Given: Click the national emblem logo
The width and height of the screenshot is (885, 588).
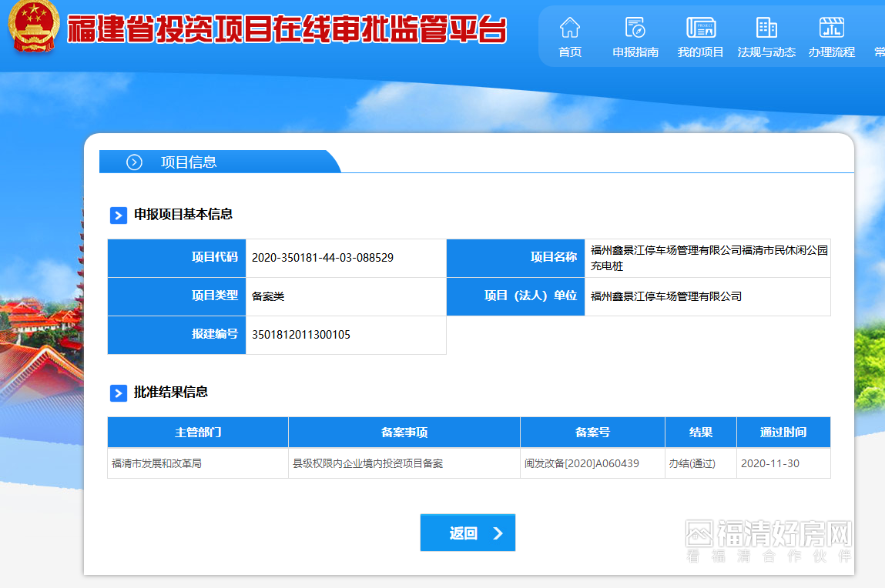Looking at the screenshot, I should tap(33, 25).
